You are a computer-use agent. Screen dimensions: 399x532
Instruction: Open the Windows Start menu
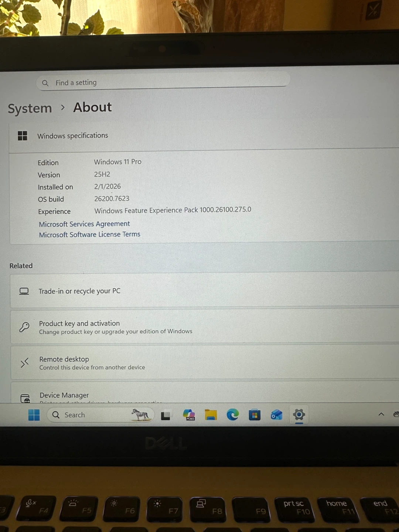(x=34, y=415)
